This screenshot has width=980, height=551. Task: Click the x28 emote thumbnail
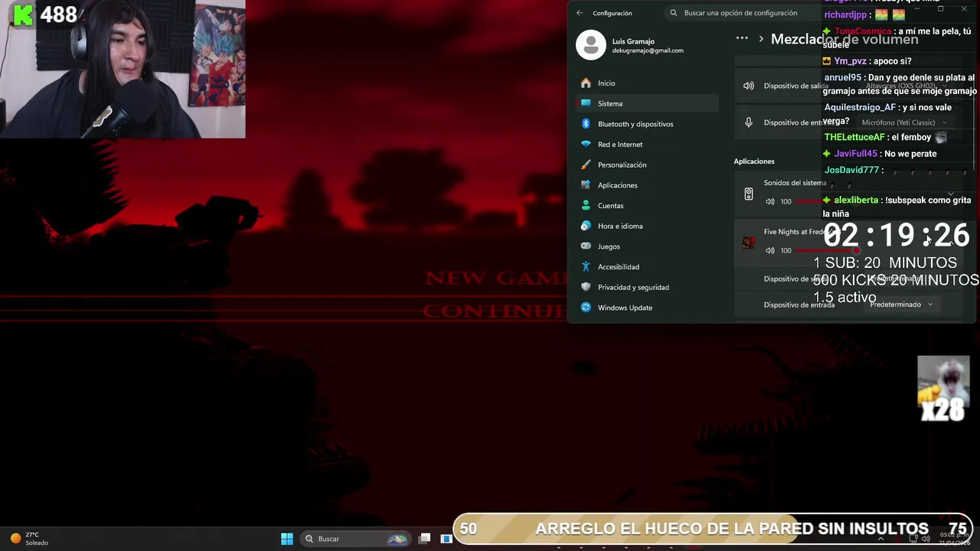943,389
